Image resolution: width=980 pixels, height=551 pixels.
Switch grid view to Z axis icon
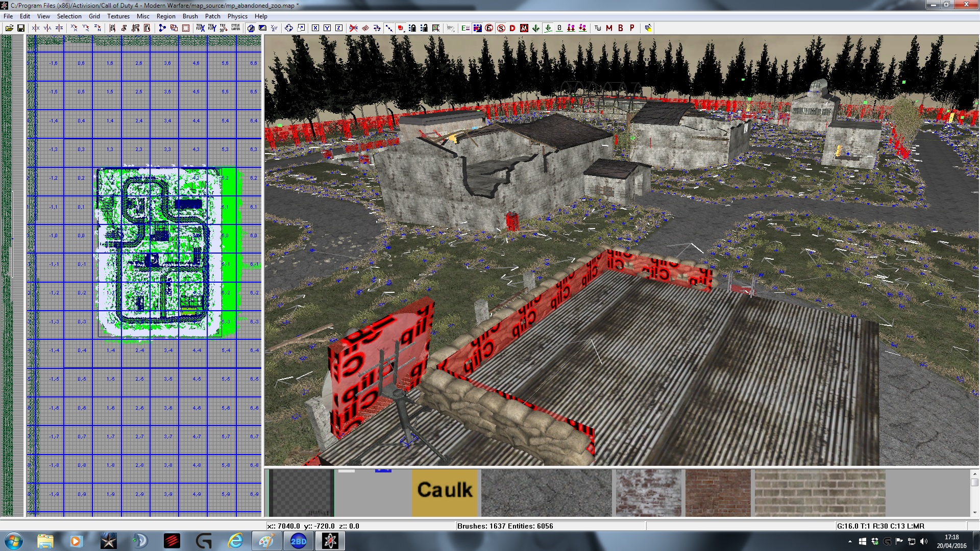[339, 28]
